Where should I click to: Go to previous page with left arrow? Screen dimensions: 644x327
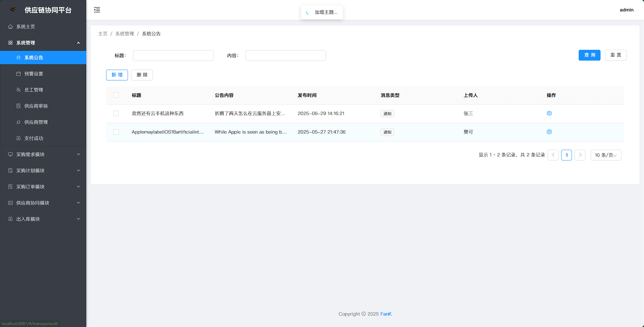coord(553,155)
